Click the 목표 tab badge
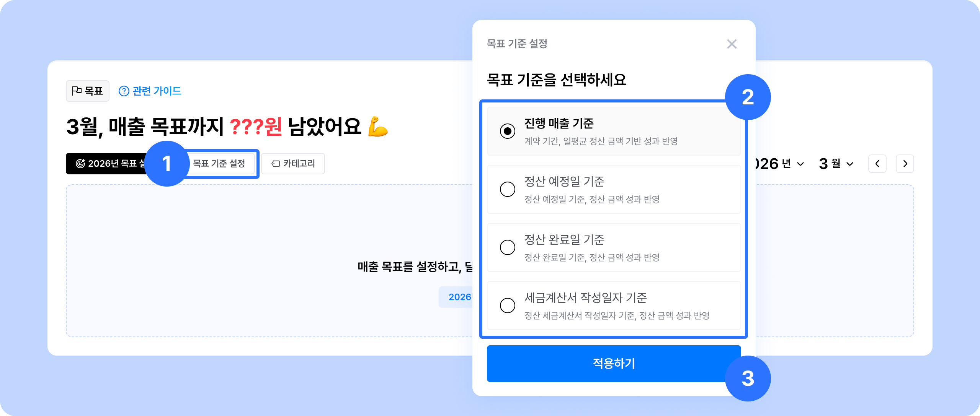This screenshot has width=980, height=416. tap(88, 91)
